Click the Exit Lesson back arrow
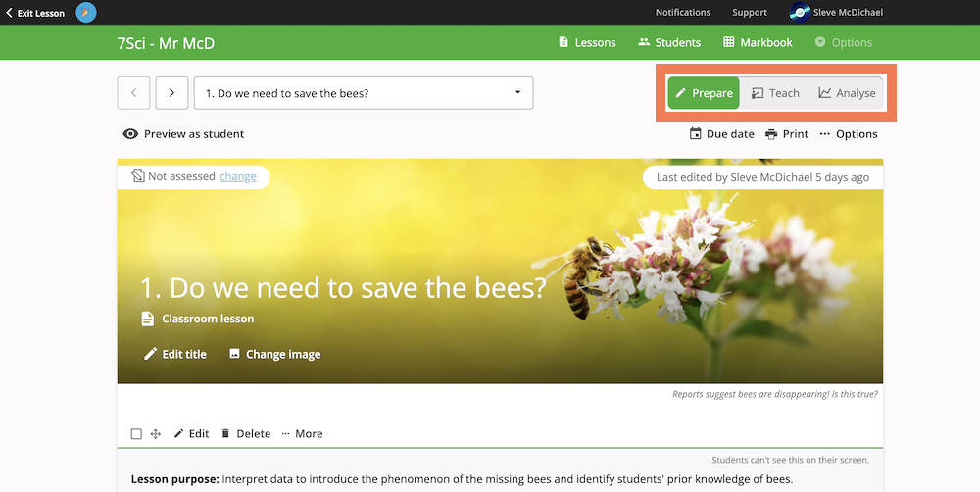Viewport: 980px width, 492px height. (9, 13)
